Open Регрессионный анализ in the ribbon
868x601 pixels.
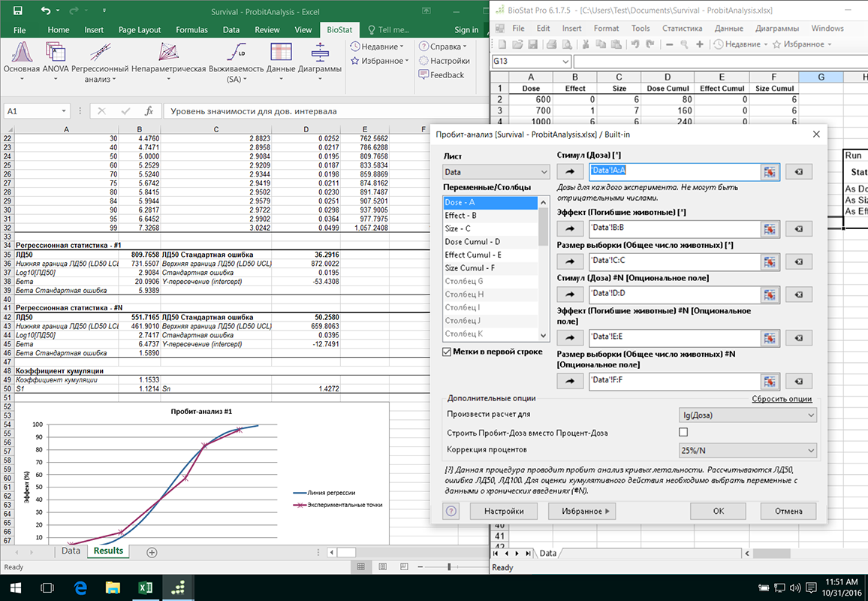click(x=100, y=62)
